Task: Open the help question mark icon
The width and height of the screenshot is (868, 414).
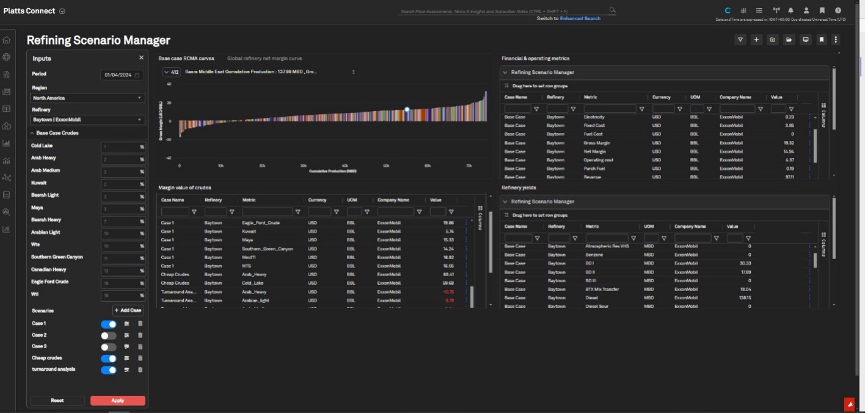Action: (839, 11)
